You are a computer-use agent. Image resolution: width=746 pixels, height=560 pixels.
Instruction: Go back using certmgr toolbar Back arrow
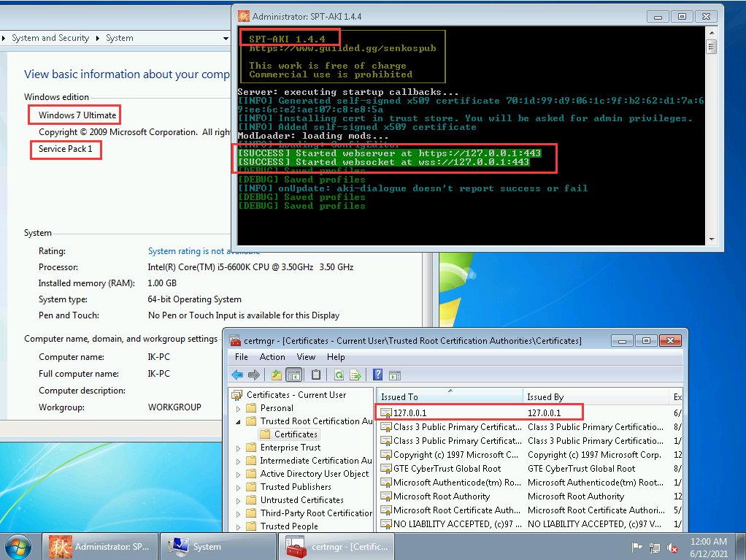(237, 375)
